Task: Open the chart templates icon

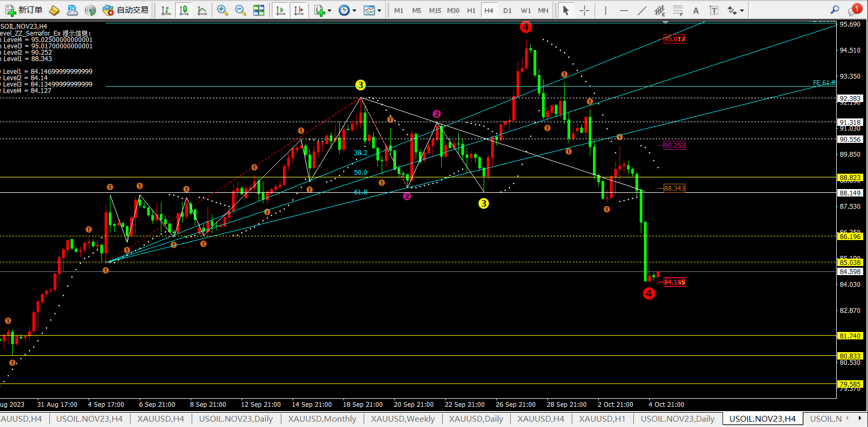Action: tap(369, 10)
